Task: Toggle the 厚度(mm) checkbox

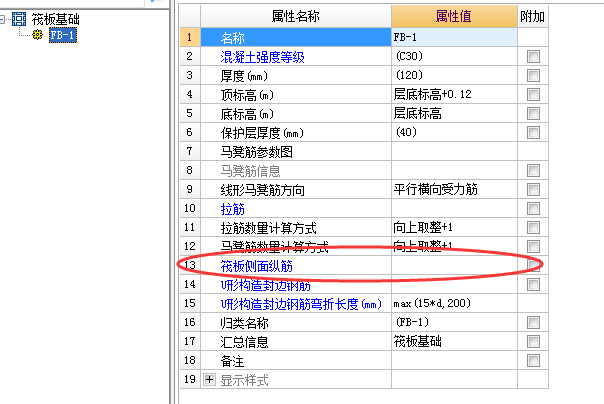Action: 533,75
